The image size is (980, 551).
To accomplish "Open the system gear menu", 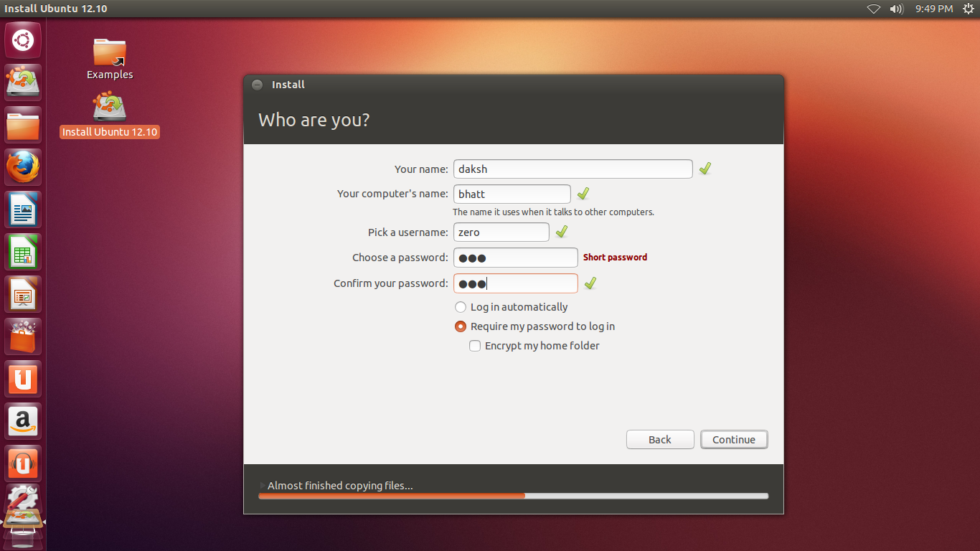I will tap(968, 9).
